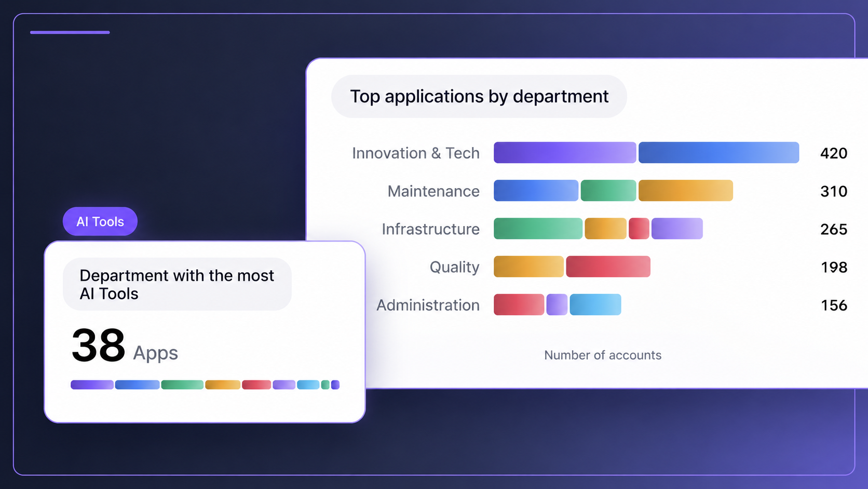Screen dimensions: 868x489
Task: Click the long orange segment of the Apps bar
Action: [x=223, y=385]
